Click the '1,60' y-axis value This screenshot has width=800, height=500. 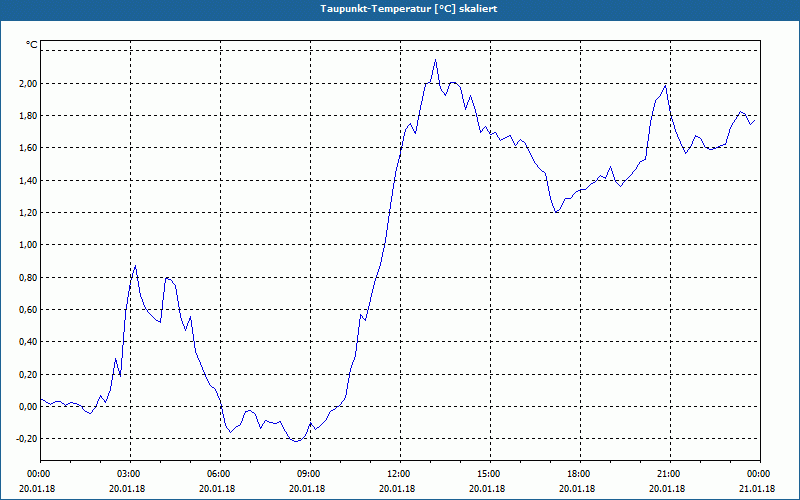click(x=28, y=148)
